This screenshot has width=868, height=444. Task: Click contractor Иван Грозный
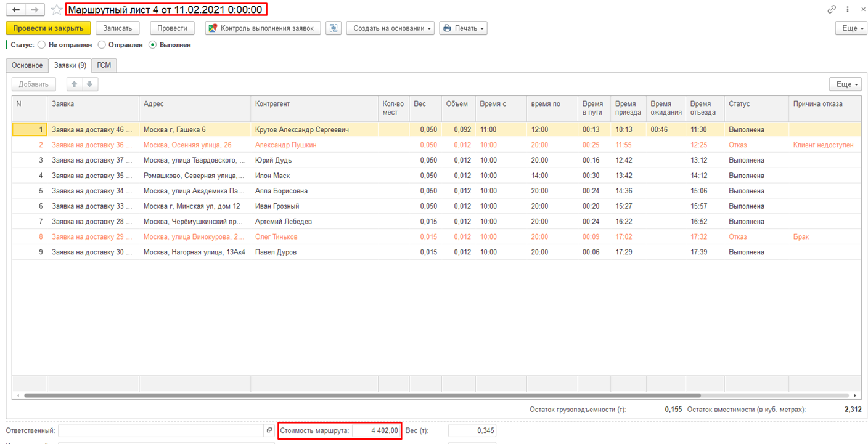[x=277, y=207]
